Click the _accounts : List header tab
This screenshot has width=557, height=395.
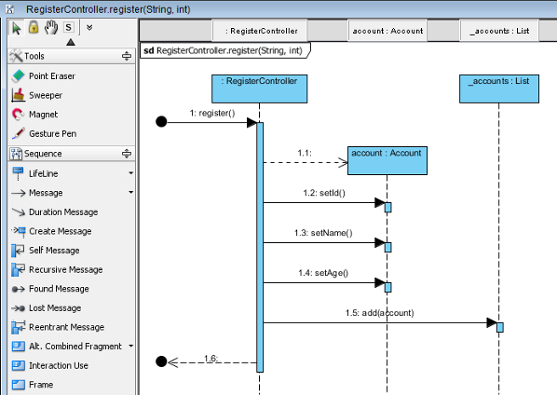click(x=499, y=31)
